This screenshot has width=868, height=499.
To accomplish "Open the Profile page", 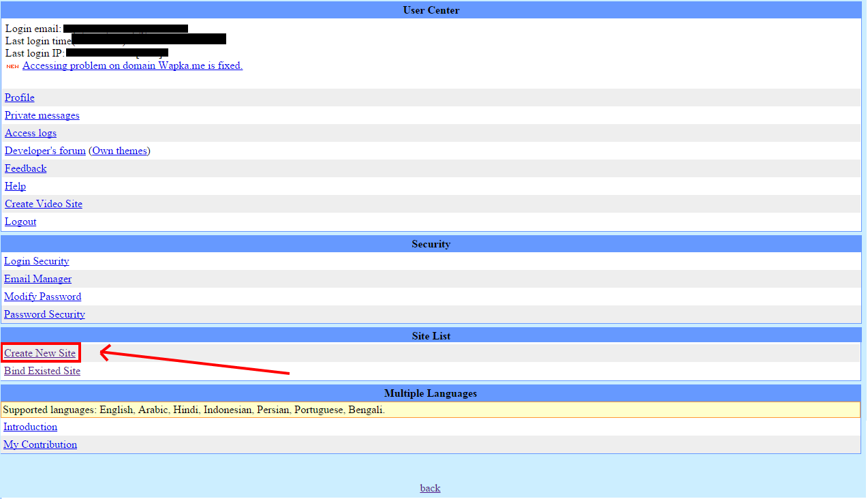I will tap(19, 97).
